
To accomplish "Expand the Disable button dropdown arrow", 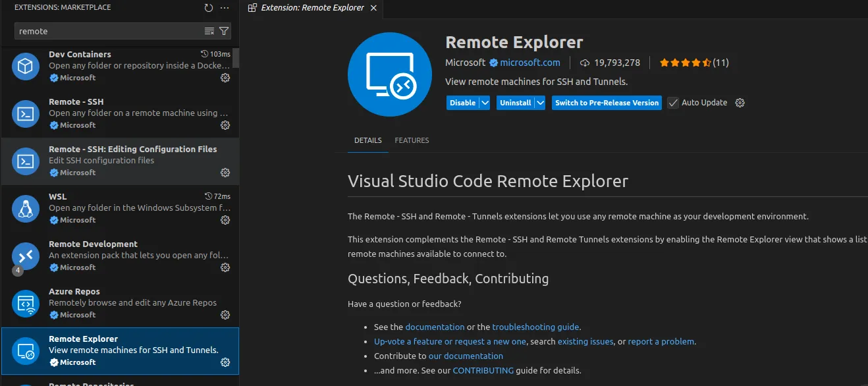I will point(485,103).
